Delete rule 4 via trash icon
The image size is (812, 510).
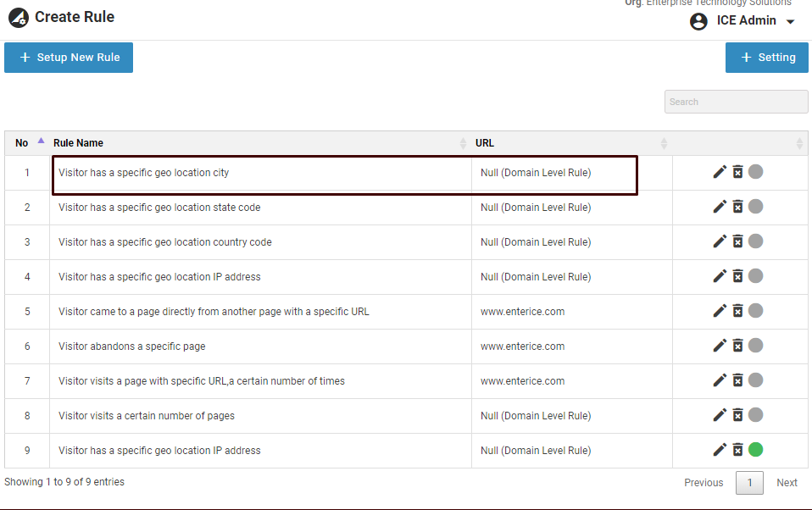click(737, 276)
